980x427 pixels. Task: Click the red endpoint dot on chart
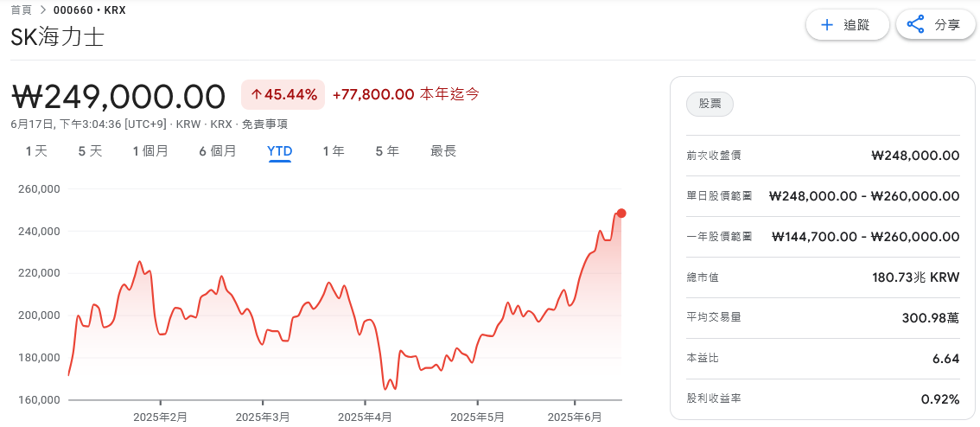click(621, 213)
